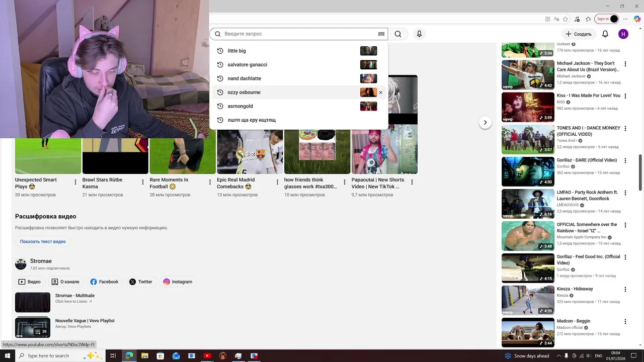Open YouTube app icon on taskbar
Viewport: 644px width, 362px height.
point(207,355)
